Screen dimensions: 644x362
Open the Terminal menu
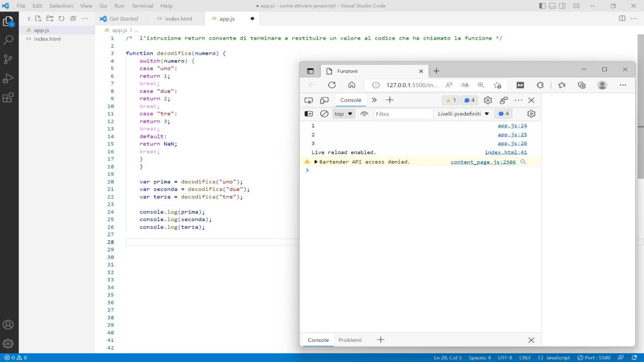point(142,6)
